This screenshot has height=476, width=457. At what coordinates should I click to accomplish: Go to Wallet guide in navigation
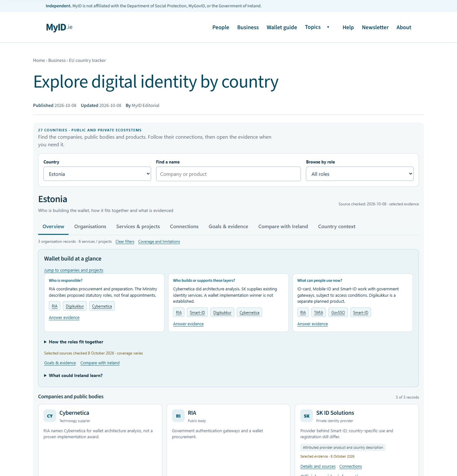[x=282, y=27]
